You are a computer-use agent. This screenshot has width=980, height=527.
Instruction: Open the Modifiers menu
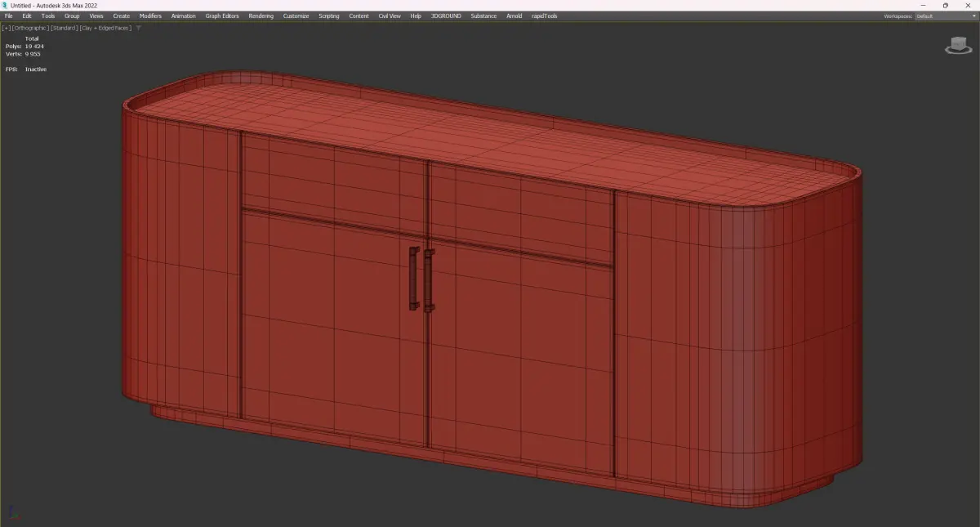[x=150, y=16]
